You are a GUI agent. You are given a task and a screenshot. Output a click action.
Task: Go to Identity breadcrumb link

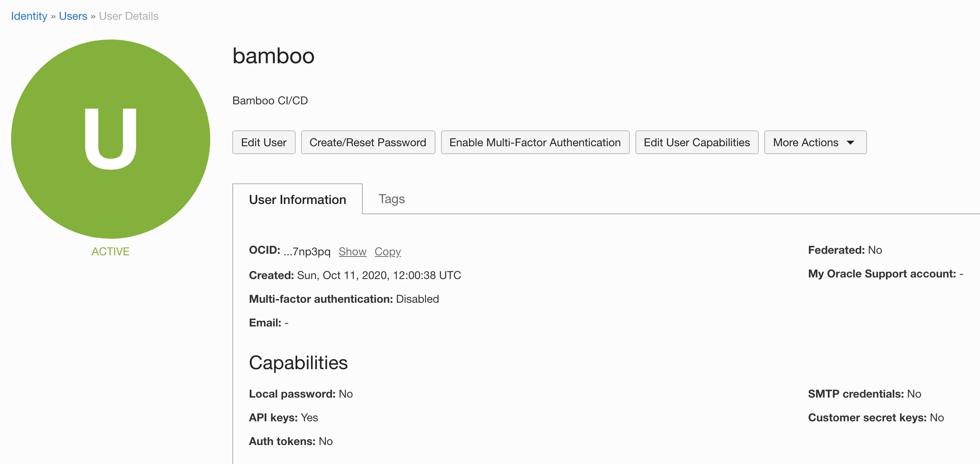29,16
